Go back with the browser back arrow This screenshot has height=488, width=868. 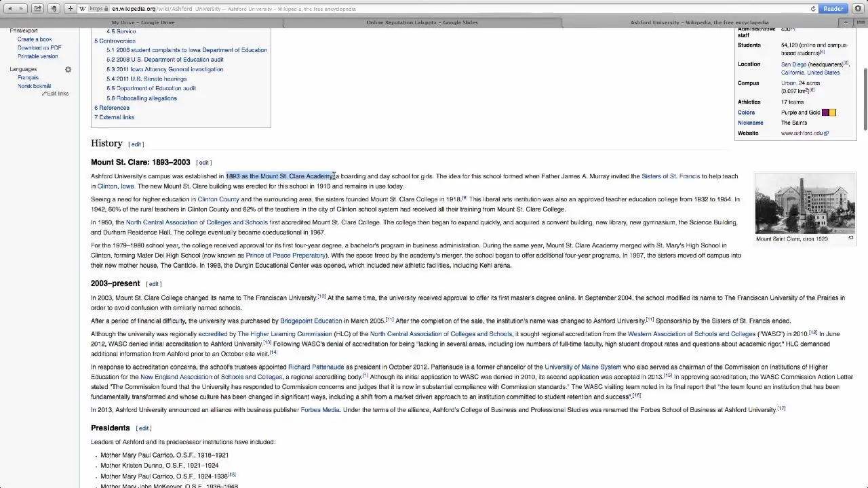[9, 9]
